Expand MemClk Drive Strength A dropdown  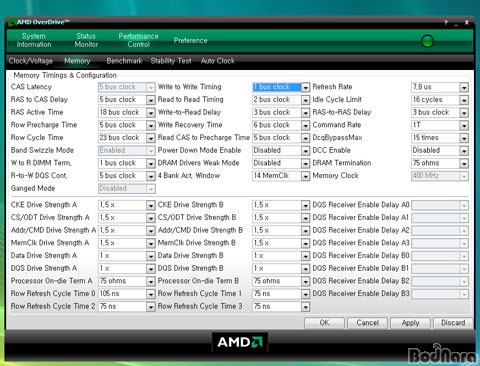click(151, 243)
